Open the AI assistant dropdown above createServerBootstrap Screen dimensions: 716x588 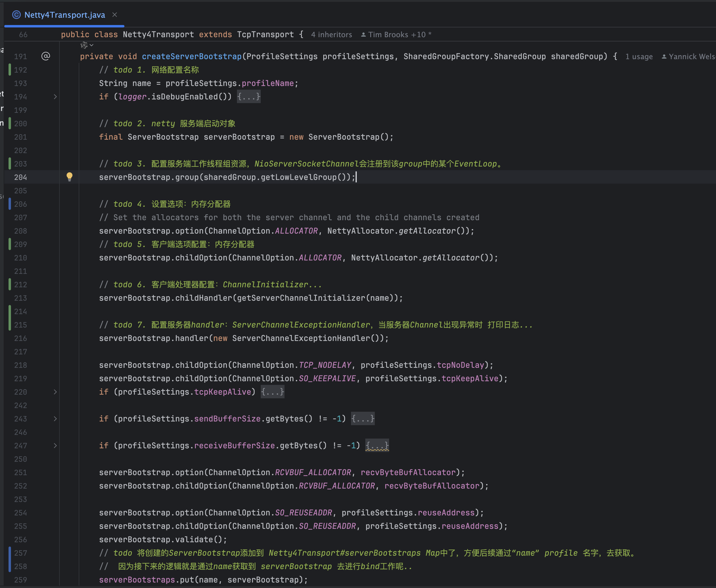point(87,45)
